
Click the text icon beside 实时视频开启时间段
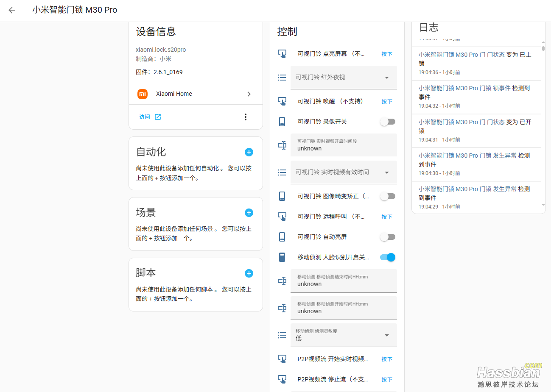282,145
